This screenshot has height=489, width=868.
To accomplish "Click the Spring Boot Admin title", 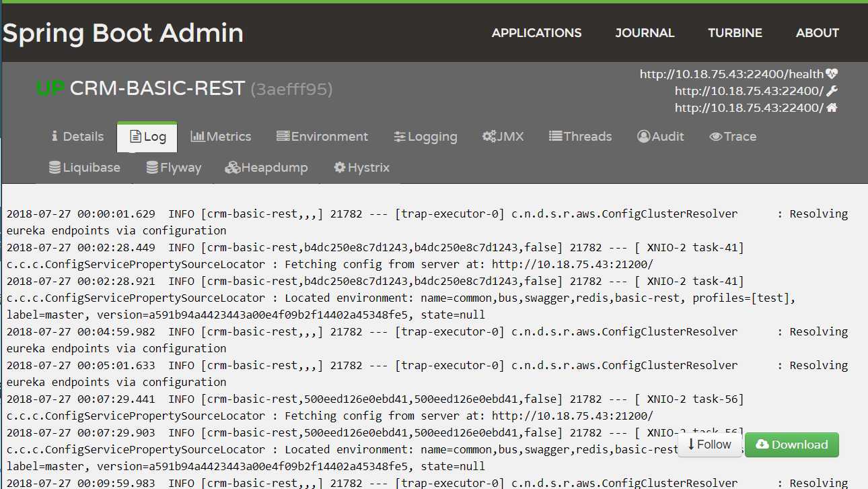I will point(123,33).
